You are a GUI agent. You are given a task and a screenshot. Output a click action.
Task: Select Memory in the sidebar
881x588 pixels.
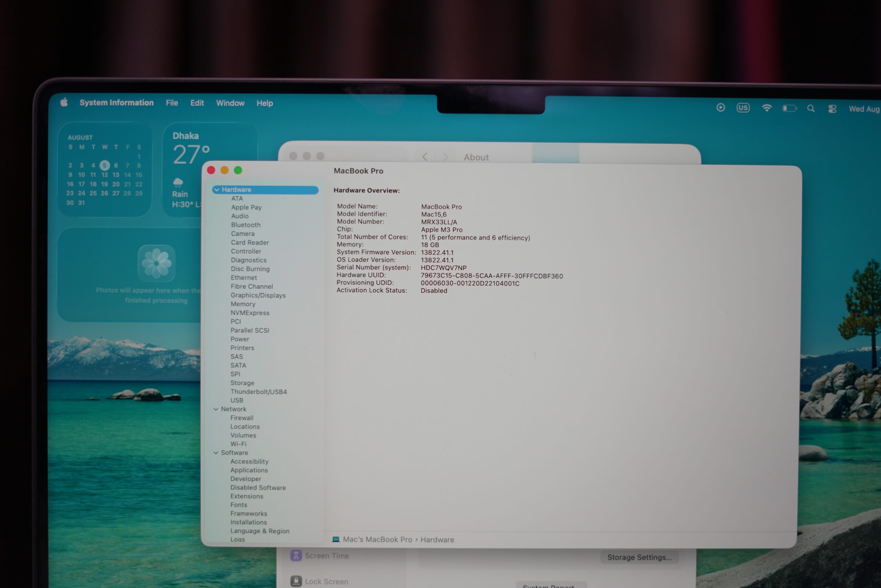(243, 304)
